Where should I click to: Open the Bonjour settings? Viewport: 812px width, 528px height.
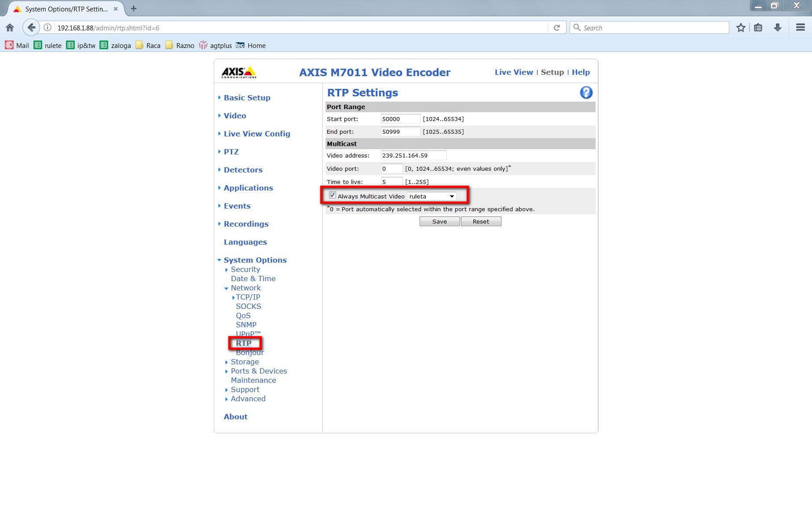pos(249,352)
